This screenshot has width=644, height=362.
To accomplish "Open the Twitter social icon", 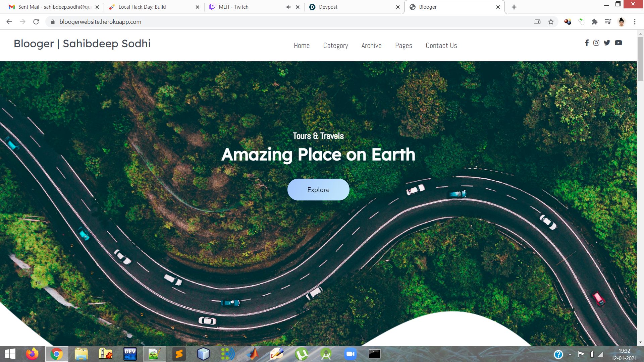I will 607,43.
